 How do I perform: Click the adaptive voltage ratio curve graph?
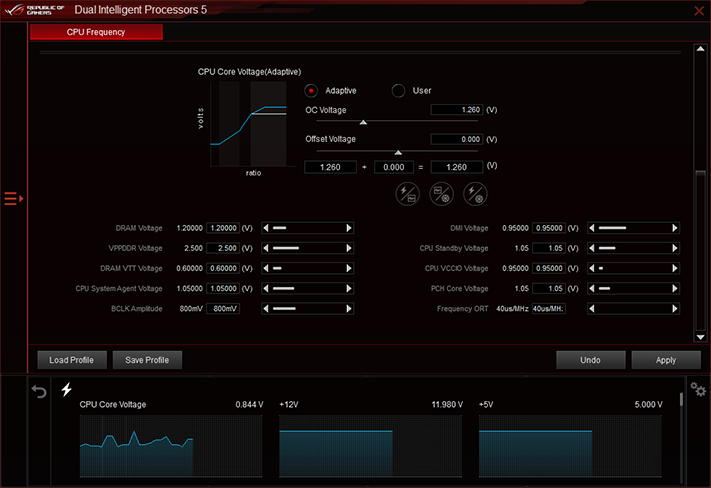click(x=248, y=124)
